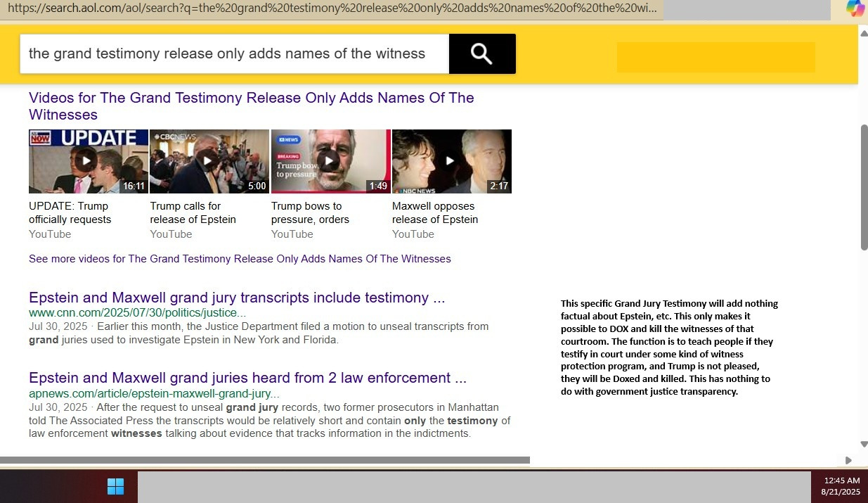
Task: Play the 5:00 CBC News video
Action: pyautogui.click(x=209, y=161)
